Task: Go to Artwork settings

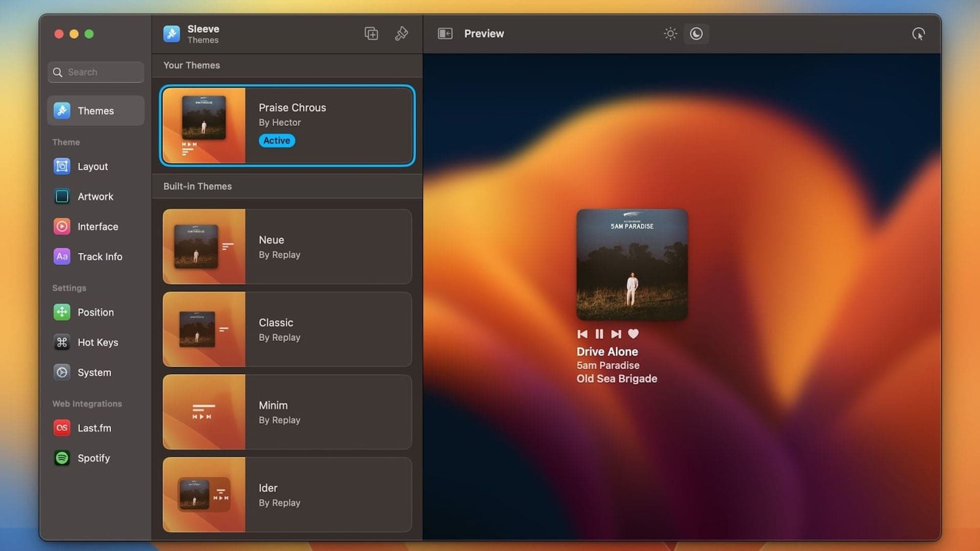Action: click(x=96, y=197)
